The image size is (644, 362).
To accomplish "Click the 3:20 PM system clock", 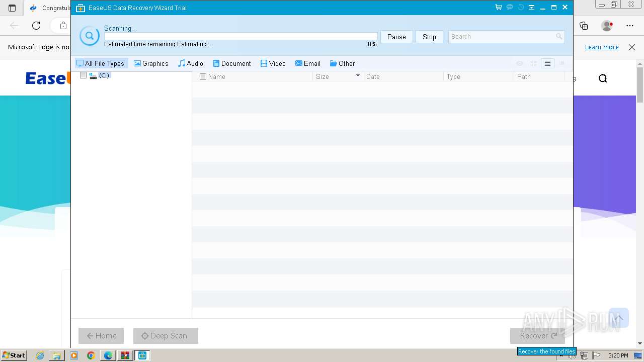I will pos(618,355).
